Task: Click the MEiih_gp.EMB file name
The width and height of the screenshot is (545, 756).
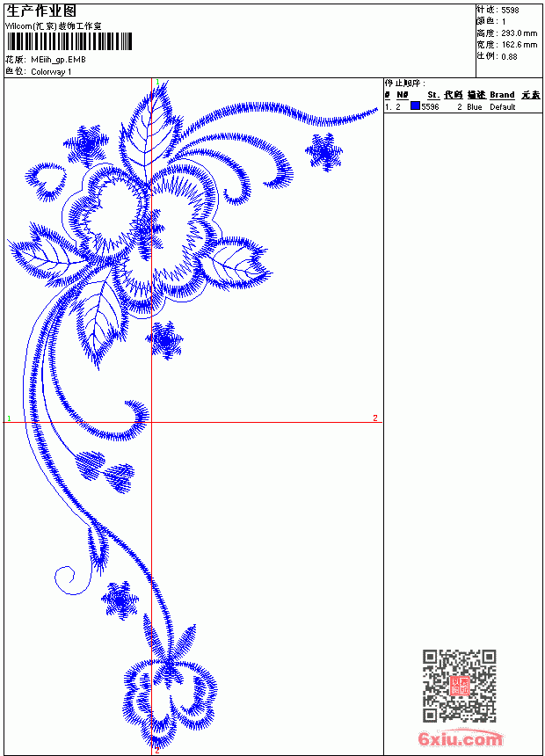Action: pos(58,60)
